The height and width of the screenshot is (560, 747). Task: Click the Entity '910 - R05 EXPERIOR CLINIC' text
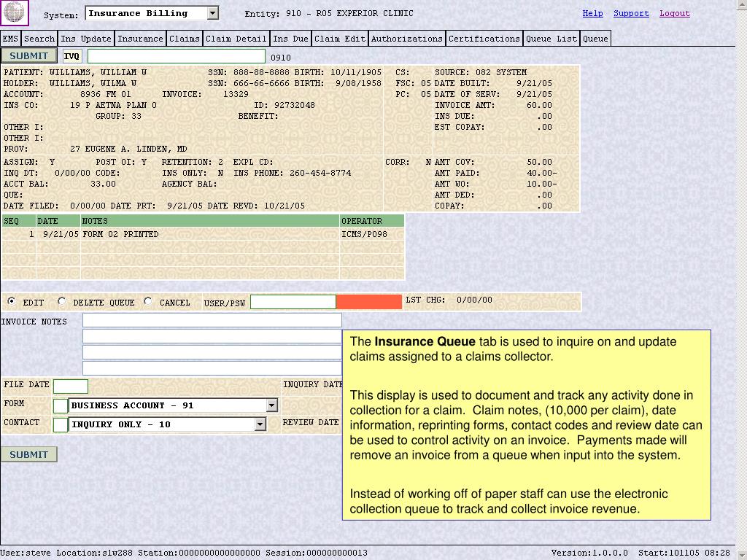tap(349, 13)
